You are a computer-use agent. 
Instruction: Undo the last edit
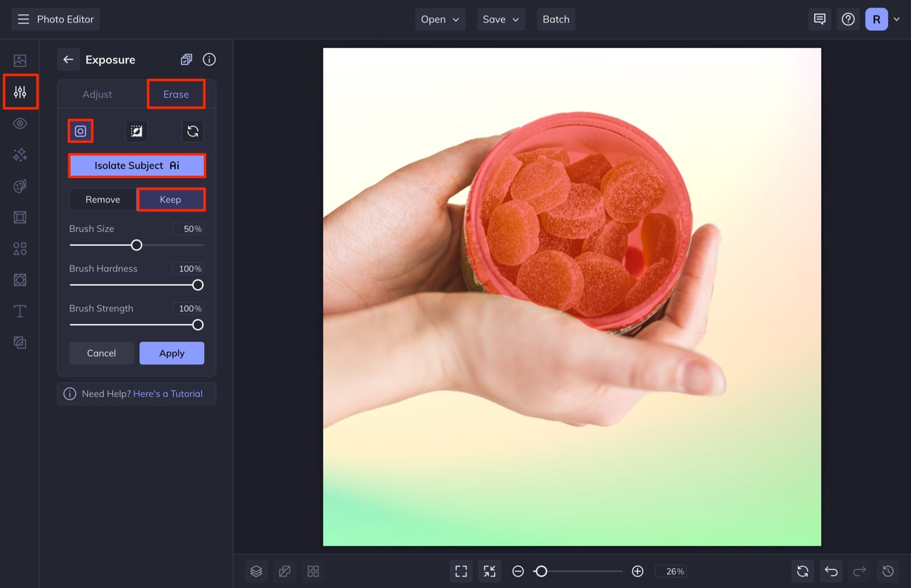tap(831, 571)
